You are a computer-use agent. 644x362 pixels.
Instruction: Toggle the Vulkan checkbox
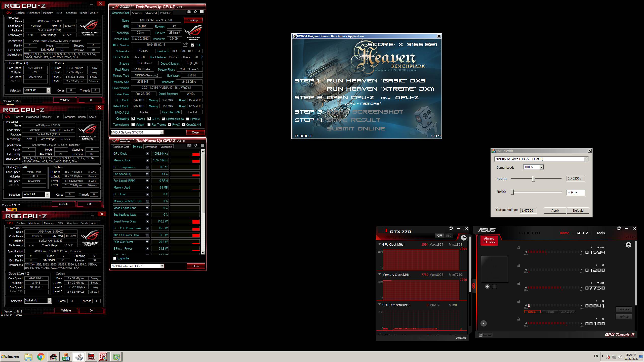click(x=133, y=125)
